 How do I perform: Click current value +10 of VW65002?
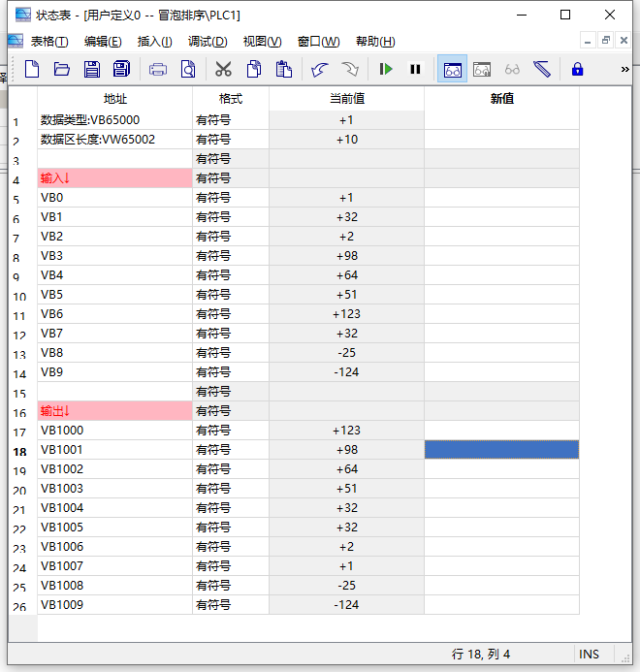click(x=347, y=140)
